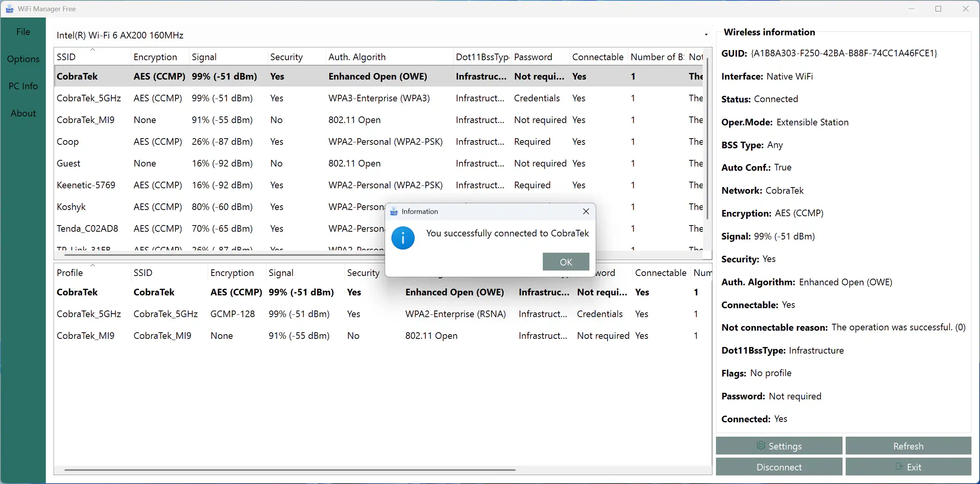
Task: Select the CobraTek_5GHz network row
Action: pyautogui.click(x=89, y=98)
